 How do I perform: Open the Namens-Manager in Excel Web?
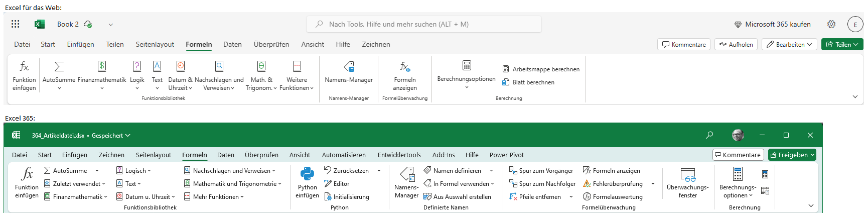pos(349,72)
